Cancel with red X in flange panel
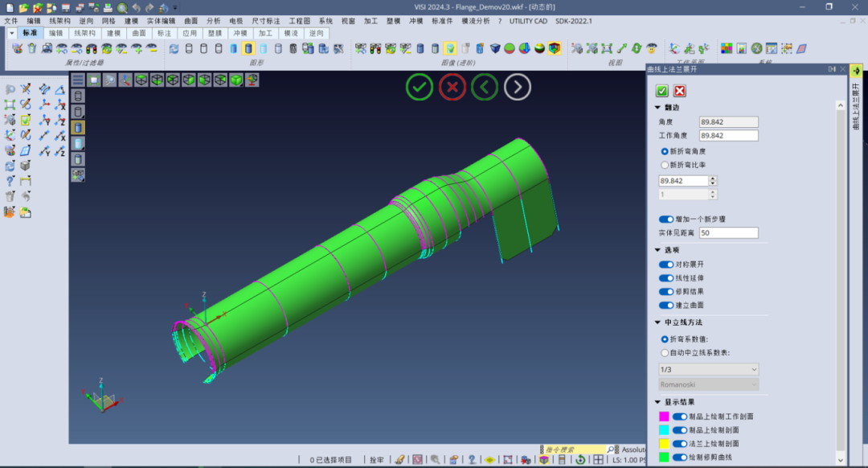868x468 pixels. click(680, 91)
